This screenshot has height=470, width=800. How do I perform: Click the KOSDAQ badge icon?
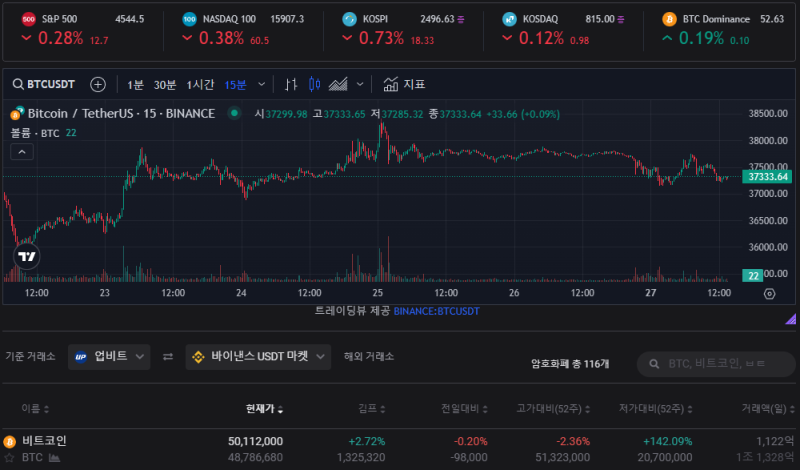pos(509,19)
